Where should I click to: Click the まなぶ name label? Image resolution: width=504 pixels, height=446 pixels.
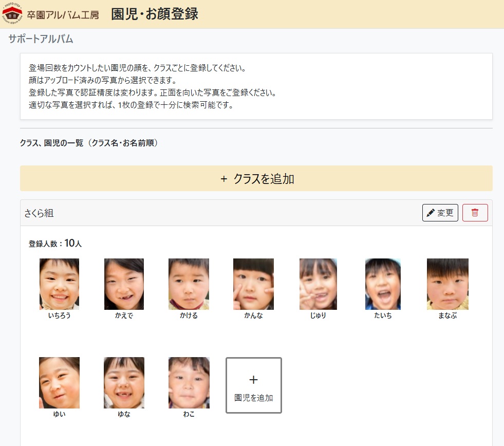click(447, 315)
